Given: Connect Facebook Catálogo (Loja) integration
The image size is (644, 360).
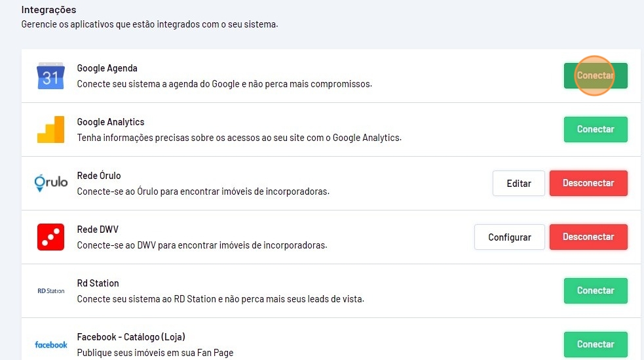Looking at the screenshot, I should click(596, 344).
